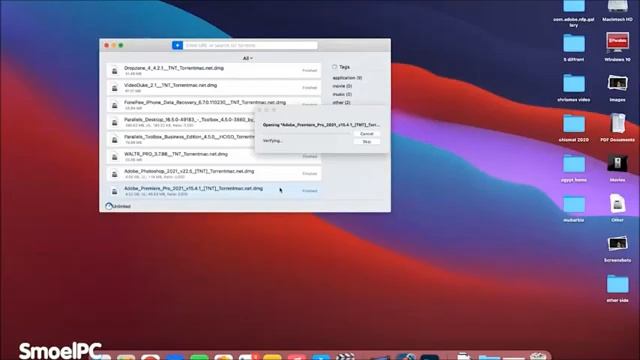640x360 pixels.
Task: Select the Adobe_Premiere_Pro_2021 download name
Action: (x=193, y=188)
